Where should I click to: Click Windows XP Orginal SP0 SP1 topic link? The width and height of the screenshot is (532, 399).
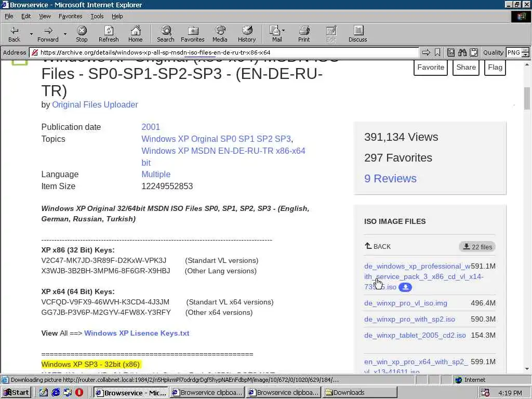click(x=216, y=139)
